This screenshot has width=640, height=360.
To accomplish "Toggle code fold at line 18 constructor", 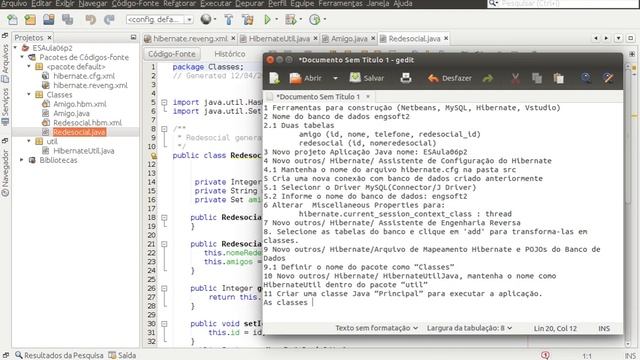I will 164,218.
